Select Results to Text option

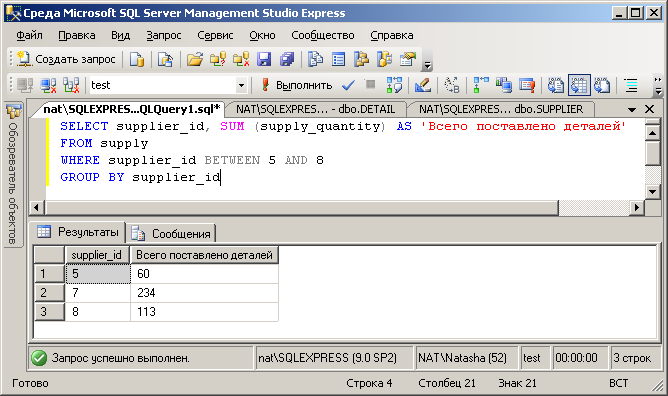point(556,85)
